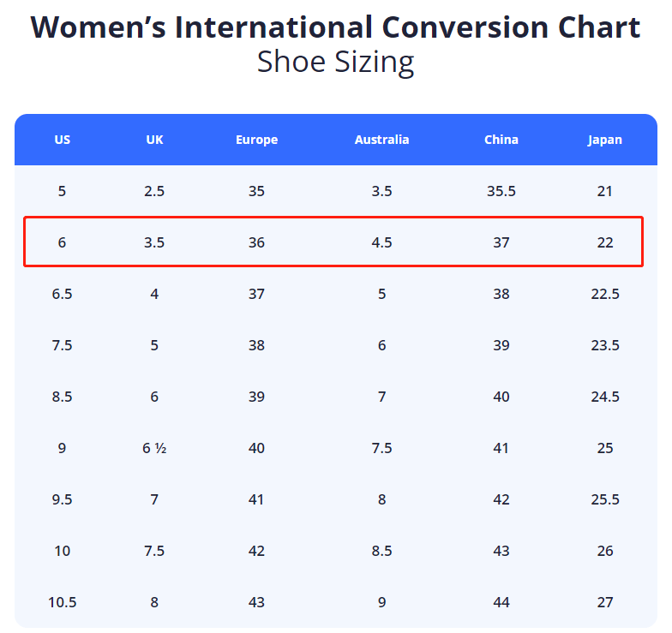Click the UK column header
Image resolution: width=672 pixels, height=633 pixels.
(154, 140)
